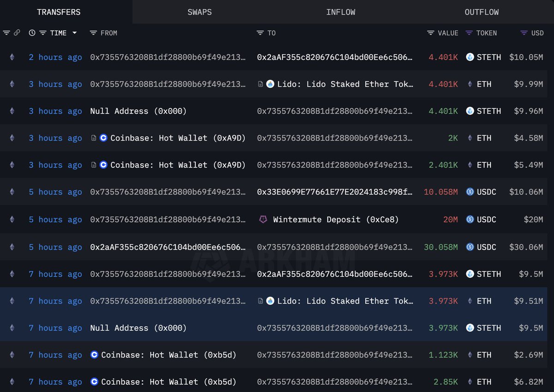
Task: Click the link icon in the header
Action: pyautogui.click(x=17, y=33)
